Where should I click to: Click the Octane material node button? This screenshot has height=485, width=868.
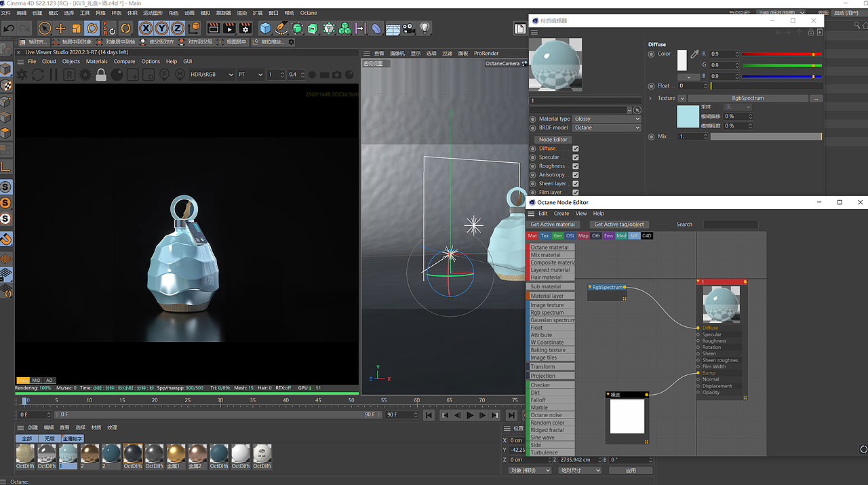click(551, 248)
